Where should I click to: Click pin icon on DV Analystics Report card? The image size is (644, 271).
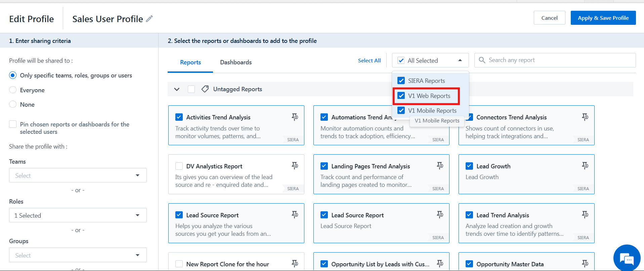click(295, 166)
